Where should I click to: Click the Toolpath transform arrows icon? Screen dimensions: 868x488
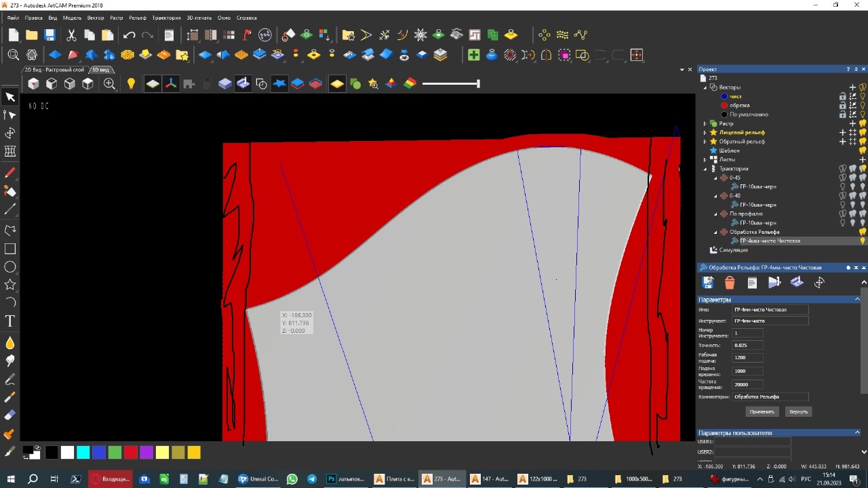[819, 283]
